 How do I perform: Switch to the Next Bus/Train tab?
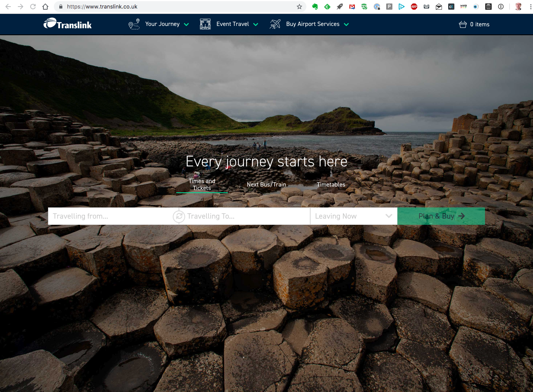[266, 185]
